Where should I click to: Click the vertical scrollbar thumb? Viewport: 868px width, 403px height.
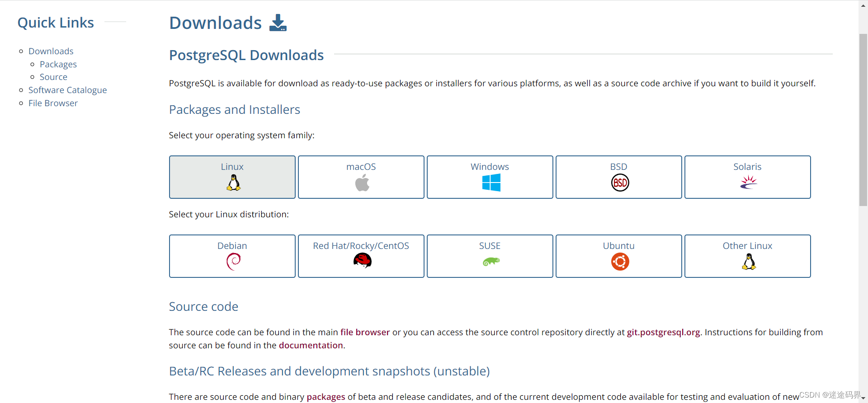[x=863, y=120]
